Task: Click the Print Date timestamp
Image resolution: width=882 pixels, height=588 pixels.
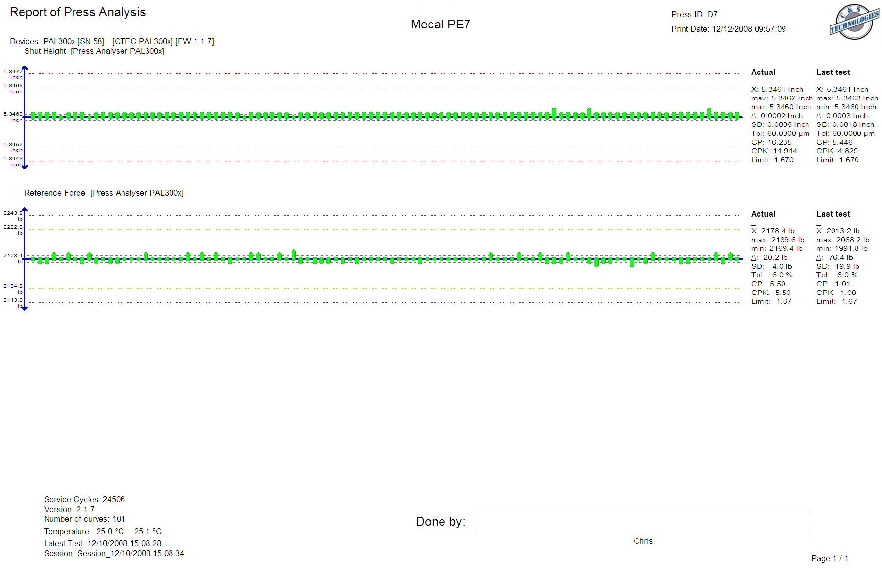Action: (728, 29)
